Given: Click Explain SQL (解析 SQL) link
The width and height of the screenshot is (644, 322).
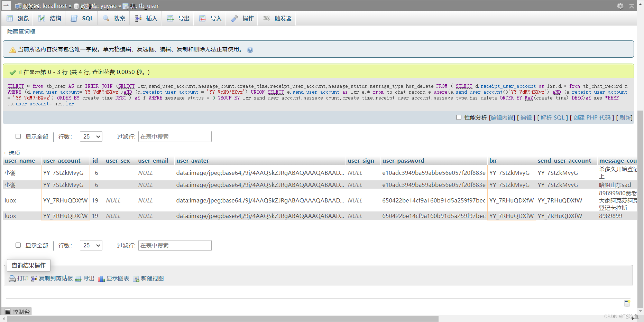Looking at the screenshot, I should point(552,117).
